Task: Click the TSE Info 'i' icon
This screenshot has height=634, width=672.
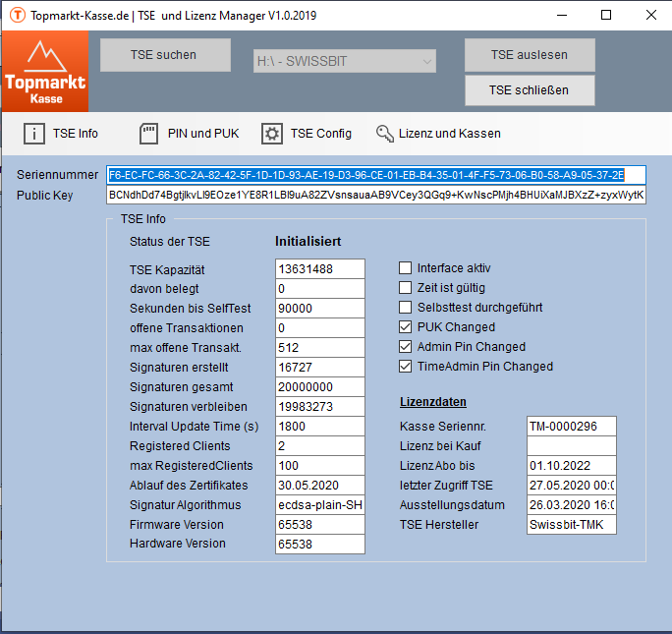Action: (34, 134)
